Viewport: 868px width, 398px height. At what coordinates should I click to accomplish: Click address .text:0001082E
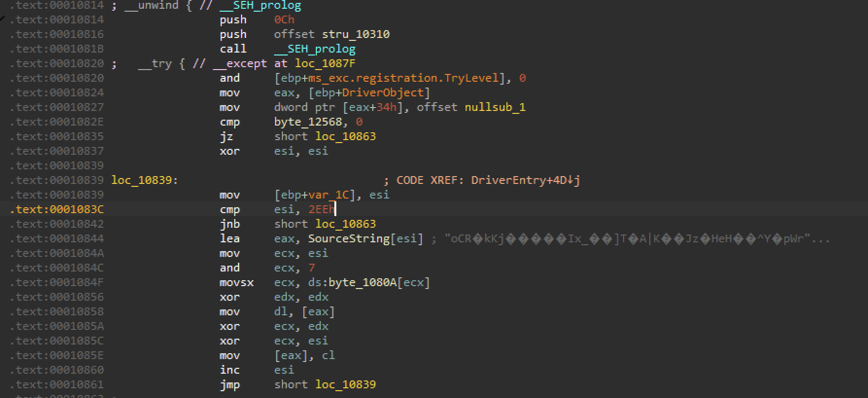[57, 122]
